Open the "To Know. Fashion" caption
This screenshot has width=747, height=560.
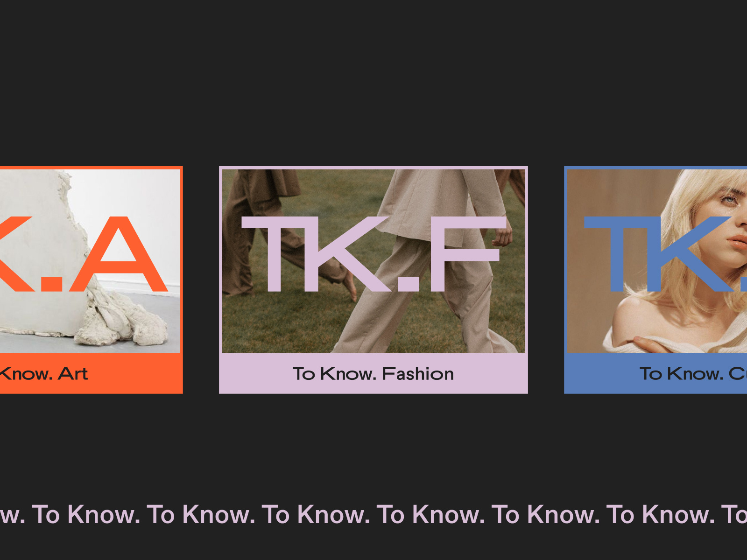point(373,374)
